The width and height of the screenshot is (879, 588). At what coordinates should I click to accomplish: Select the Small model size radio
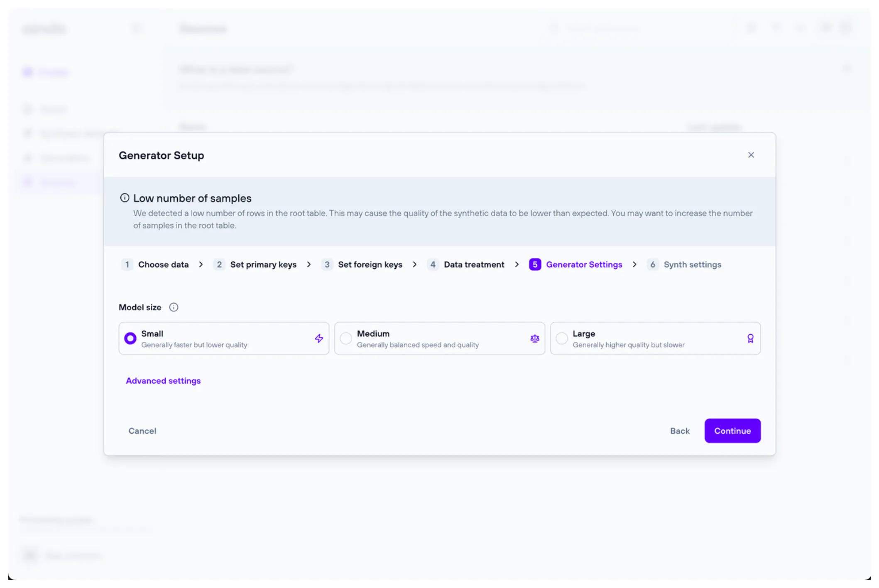130,338
